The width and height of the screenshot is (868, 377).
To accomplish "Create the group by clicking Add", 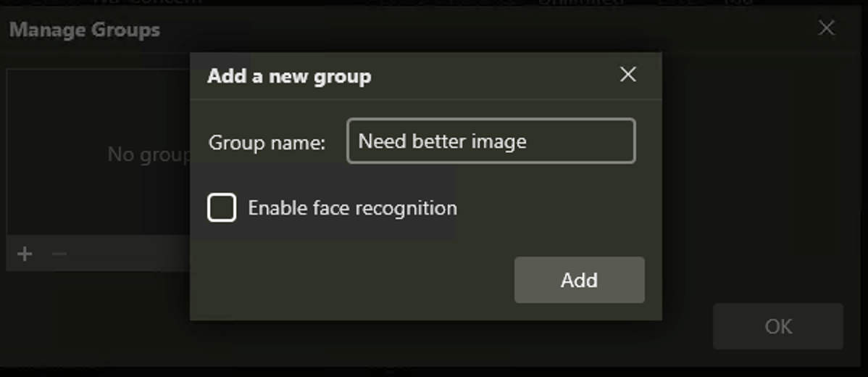I will 579,280.
